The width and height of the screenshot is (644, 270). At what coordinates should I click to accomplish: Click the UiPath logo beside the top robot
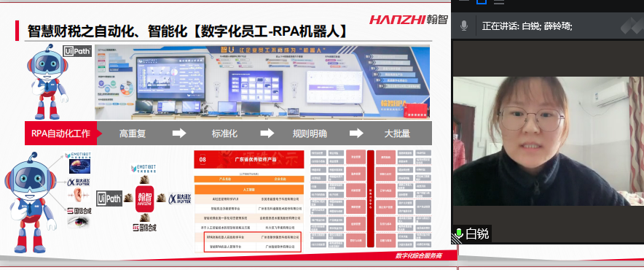pos(77,51)
